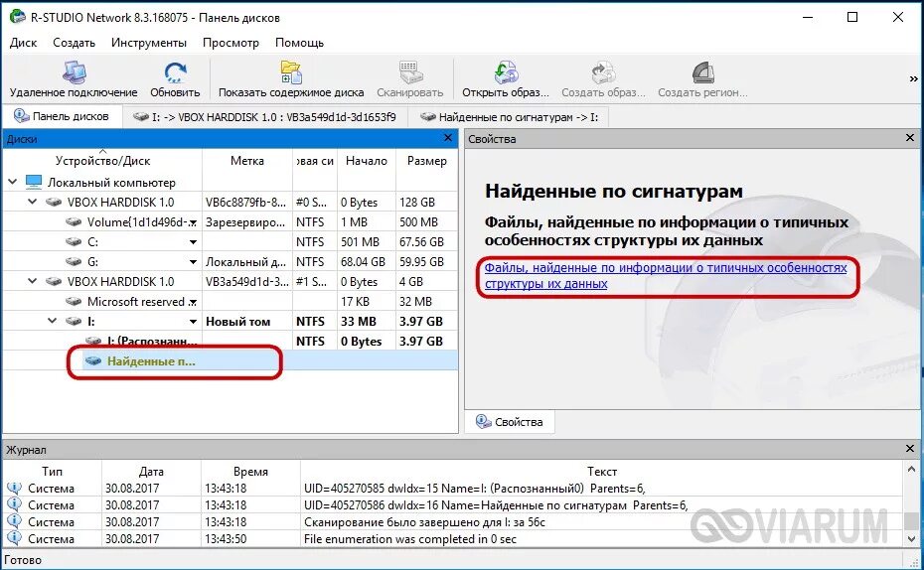Open the Диск menu

[24, 43]
